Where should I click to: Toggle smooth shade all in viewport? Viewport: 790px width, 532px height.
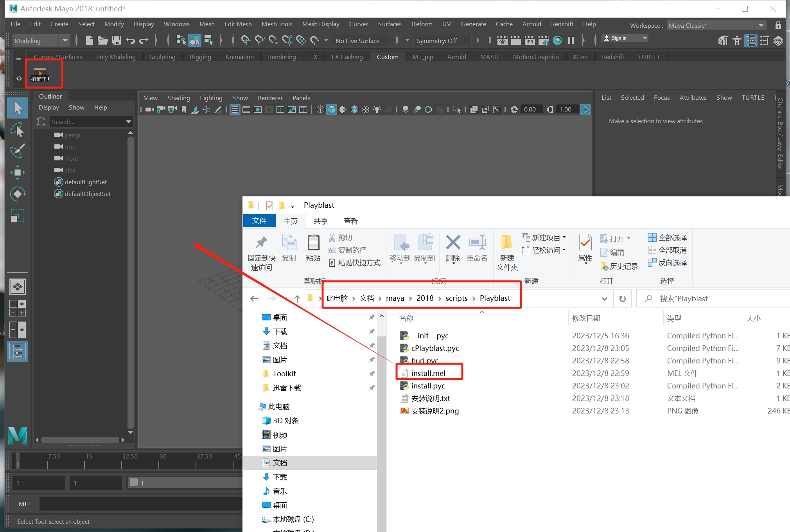pos(332,110)
